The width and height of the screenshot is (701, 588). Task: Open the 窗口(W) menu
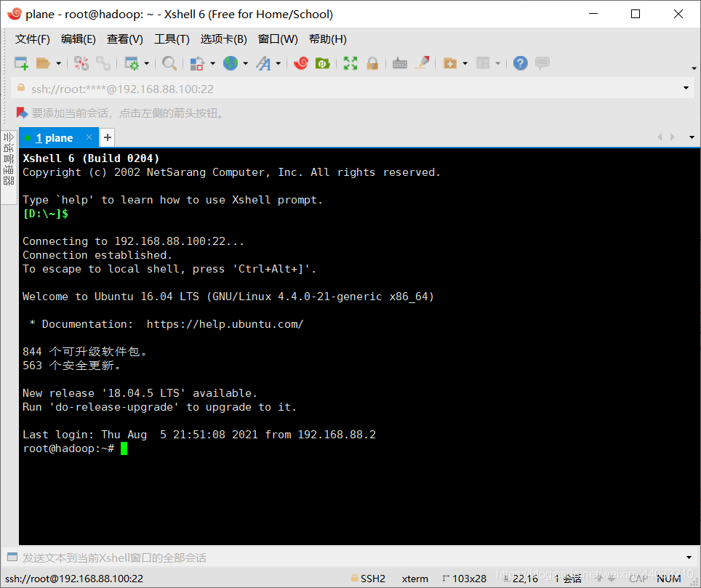278,39
